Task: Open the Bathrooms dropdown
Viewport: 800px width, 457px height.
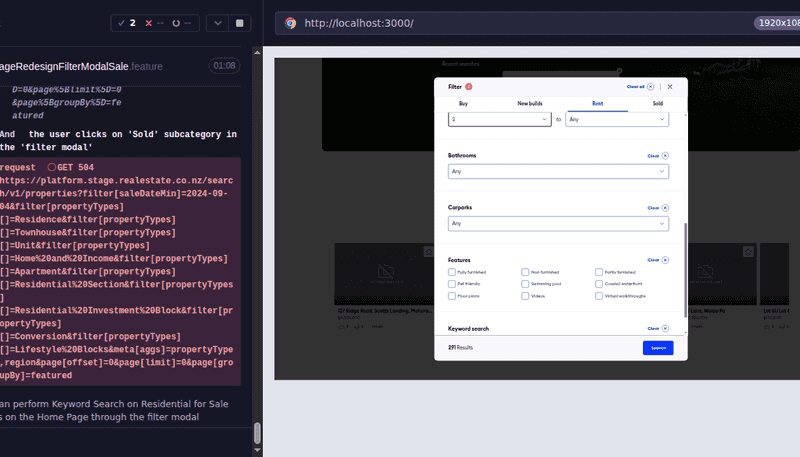Action: [x=558, y=171]
